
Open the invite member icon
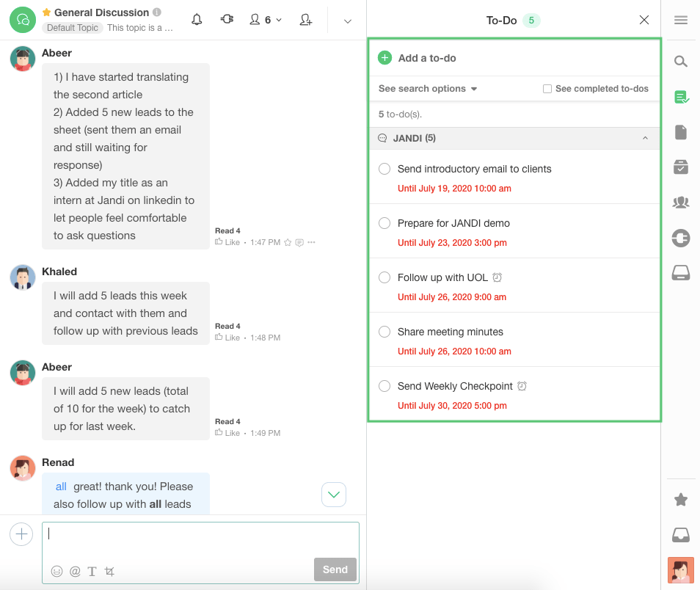pyautogui.click(x=306, y=20)
